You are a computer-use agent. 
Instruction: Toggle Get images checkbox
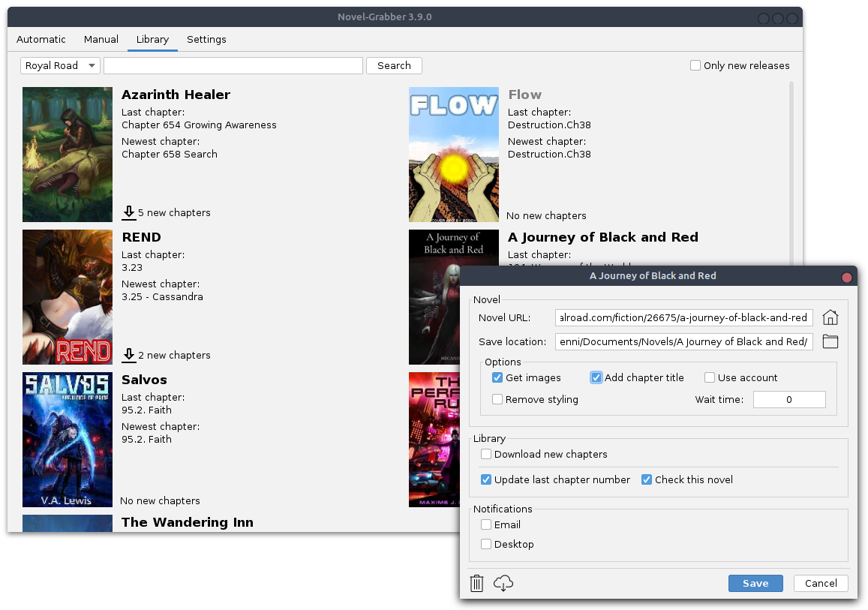pyautogui.click(x=497, y=377)
